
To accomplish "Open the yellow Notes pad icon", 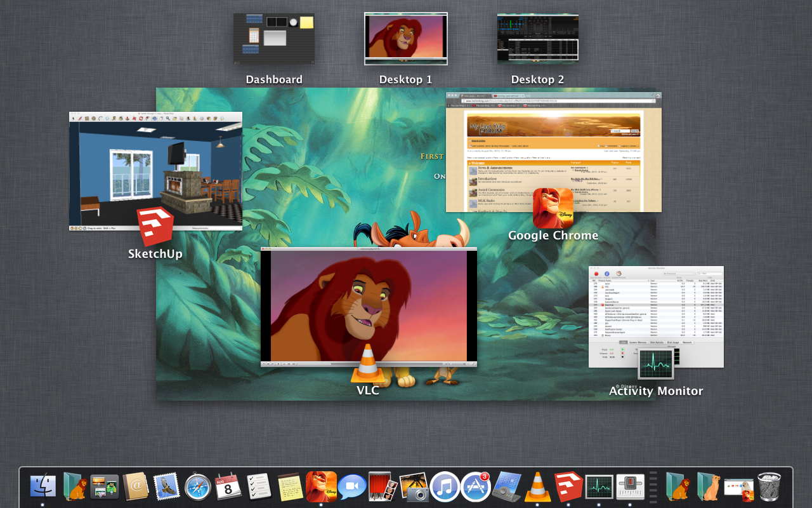I will 290,487.
